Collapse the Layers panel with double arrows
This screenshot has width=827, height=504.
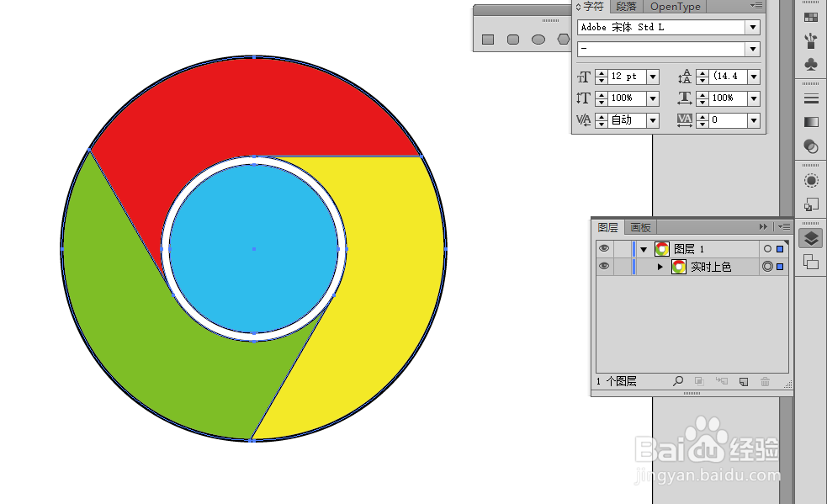763,226
